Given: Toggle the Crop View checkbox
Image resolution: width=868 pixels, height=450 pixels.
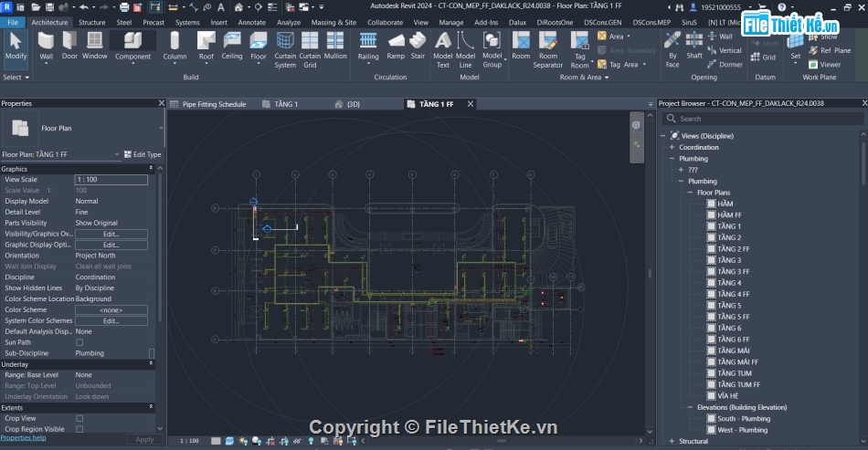Looking at the screenshot, I should (79, 418).
